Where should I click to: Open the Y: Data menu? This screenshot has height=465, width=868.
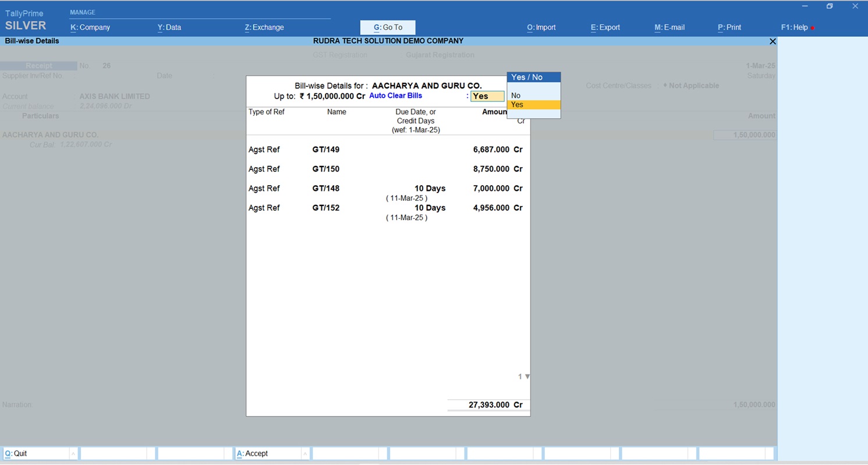point(169,27)
